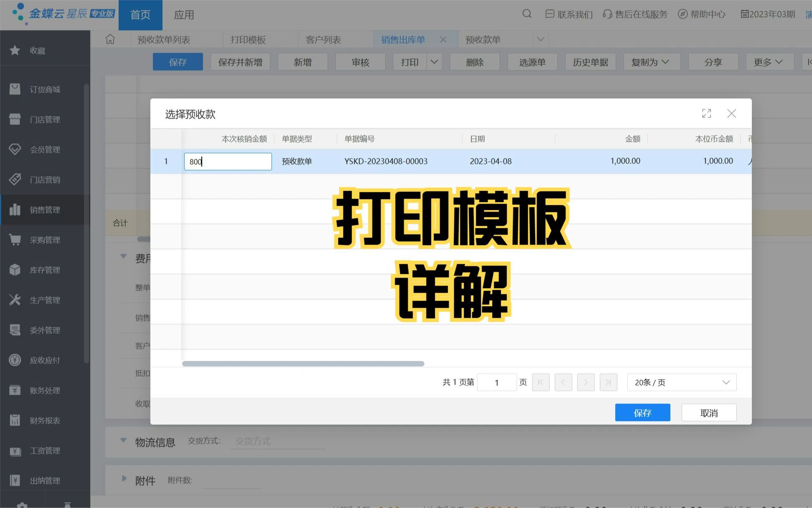Open 订货商城 shopping bag icon
Image resolution: width=812 pixels, height=508 pixels.
coord(15,89)
